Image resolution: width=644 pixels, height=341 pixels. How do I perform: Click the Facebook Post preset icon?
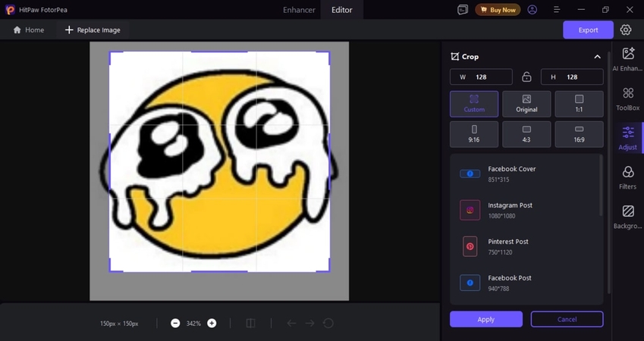(x=470, y=283)
